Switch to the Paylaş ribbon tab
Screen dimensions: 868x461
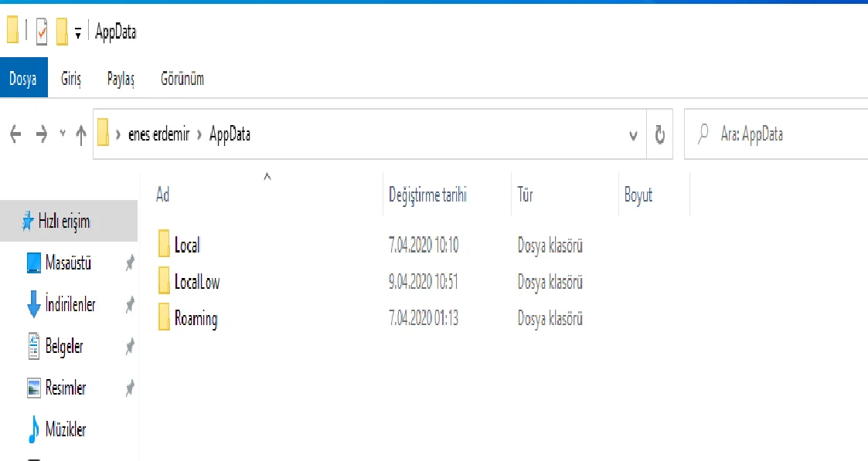coord(121,79)
